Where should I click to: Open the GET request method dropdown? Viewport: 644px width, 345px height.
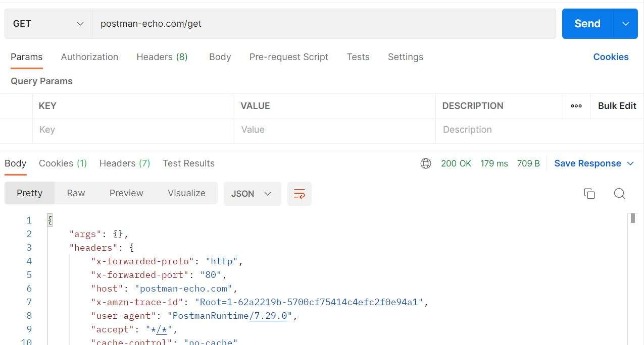click(48, 23)
